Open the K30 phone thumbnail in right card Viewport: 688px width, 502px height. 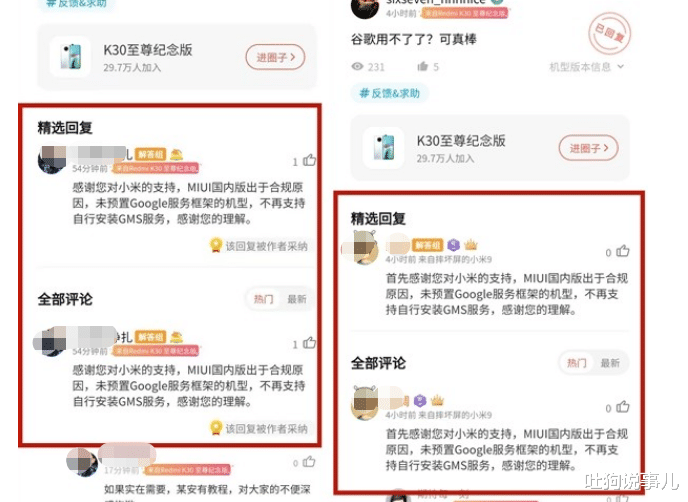(x=384, y=147)
